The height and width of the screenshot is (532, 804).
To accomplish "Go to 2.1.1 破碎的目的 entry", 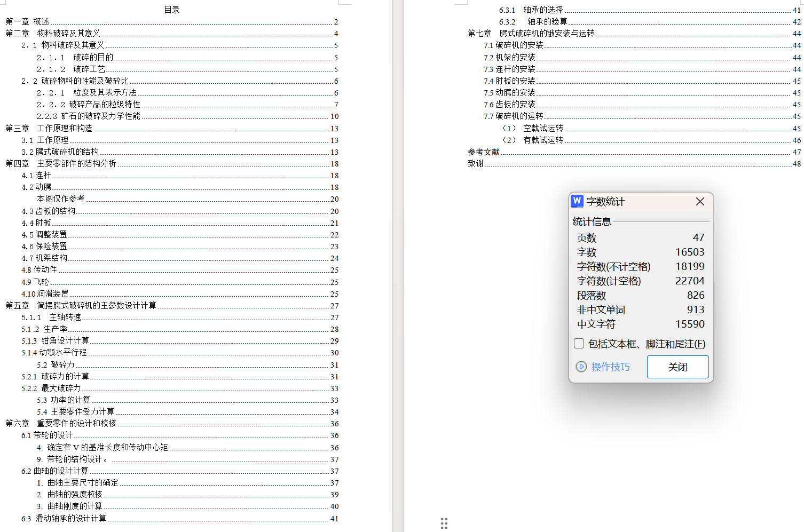I will [x=187, y=57].
